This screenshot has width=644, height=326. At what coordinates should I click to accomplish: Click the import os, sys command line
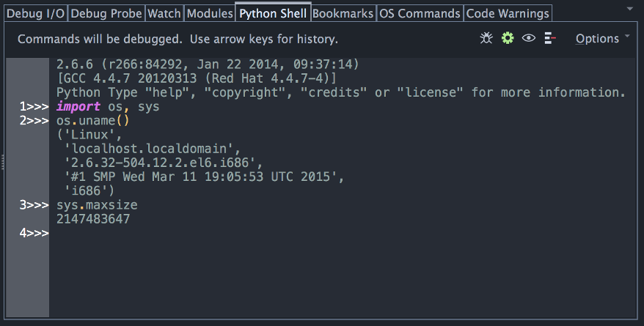coord(107,107)
